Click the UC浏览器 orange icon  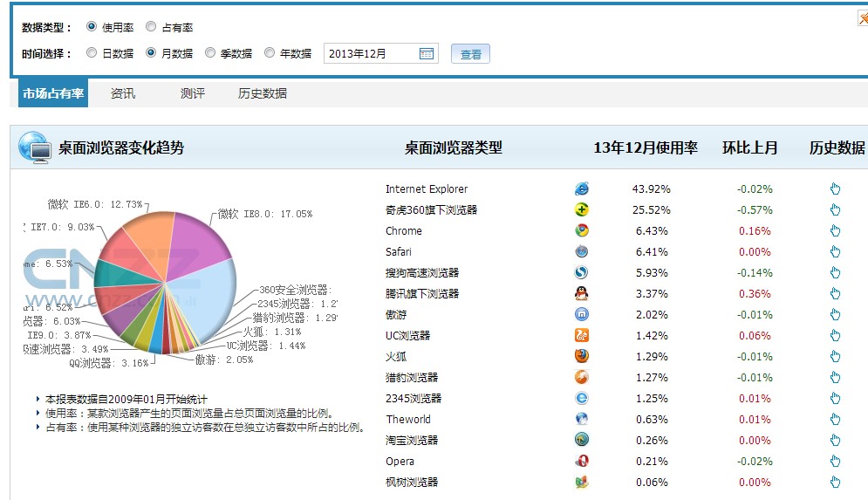click(581, 335)
